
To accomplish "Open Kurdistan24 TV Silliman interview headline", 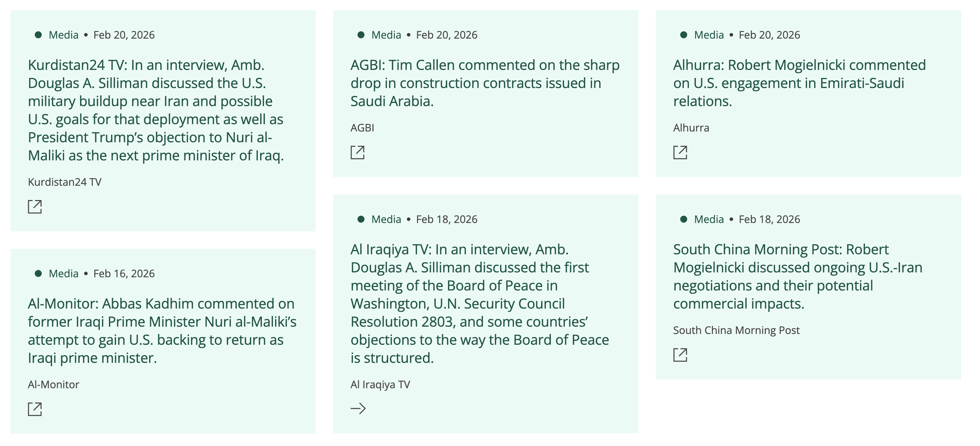I will click(x=156, y=110).
